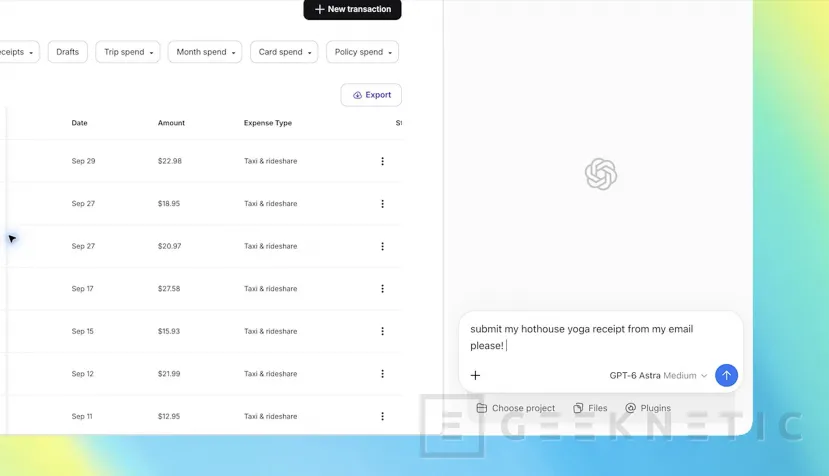The width and height of the screenshot is (829, 476).
Task: Click the Sep 29 date cell
Action: click(84, 161)
